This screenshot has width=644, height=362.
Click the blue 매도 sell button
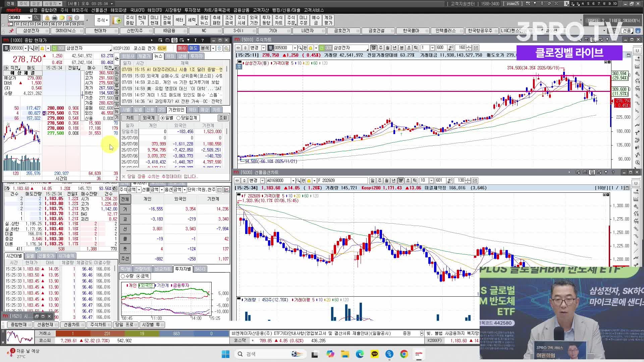coord(194,48)
